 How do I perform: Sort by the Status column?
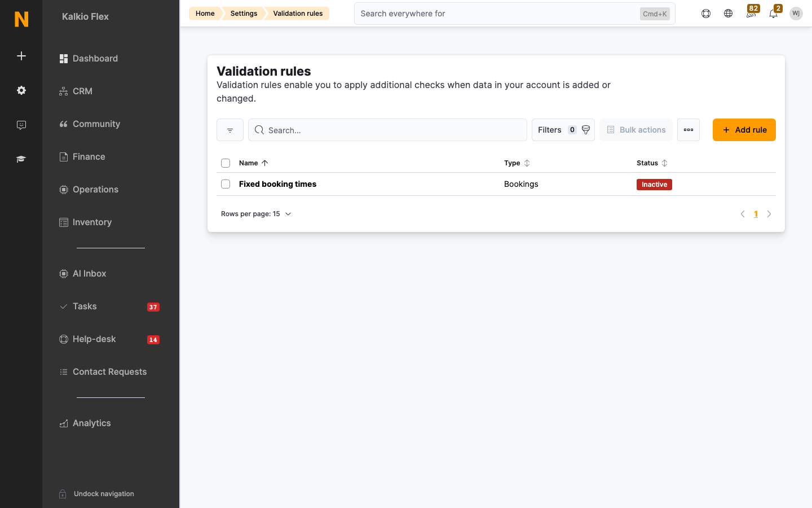(x=652, y=163)
